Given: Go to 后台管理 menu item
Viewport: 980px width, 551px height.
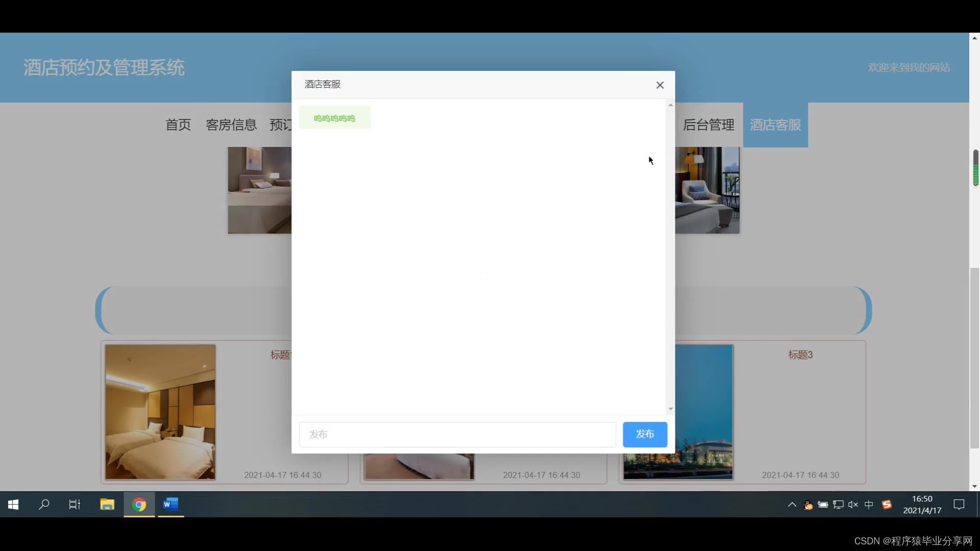Looking at the screenshot, I should 708,125.
